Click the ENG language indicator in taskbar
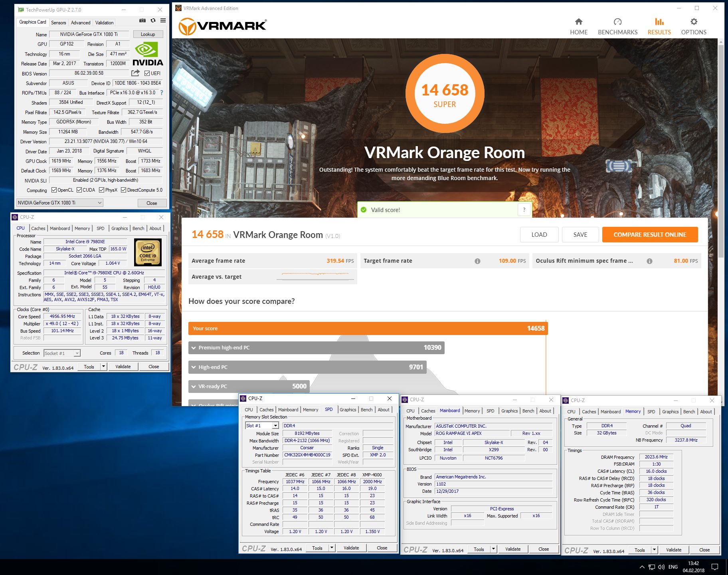The height and width of the screenshot is (575, 728). (x=673, y=567)
